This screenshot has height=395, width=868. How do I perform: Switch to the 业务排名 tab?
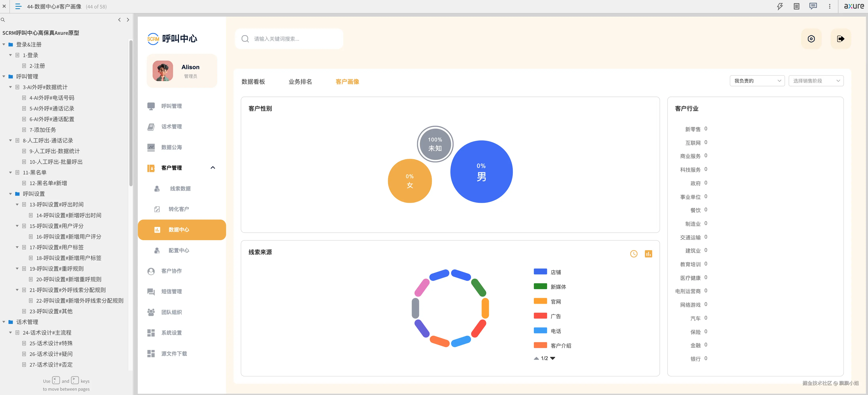coord(300,82)
